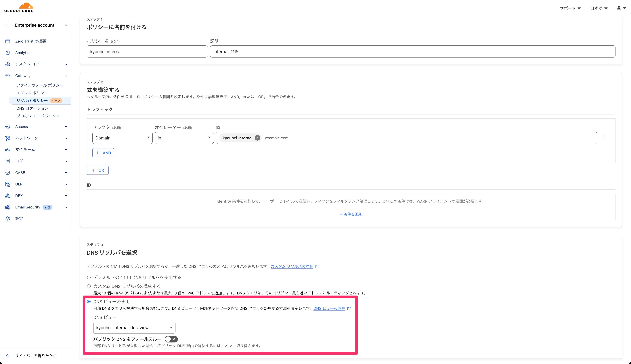Click the Zero Trust の概要 sidebar icon

[x=8, y=41]
